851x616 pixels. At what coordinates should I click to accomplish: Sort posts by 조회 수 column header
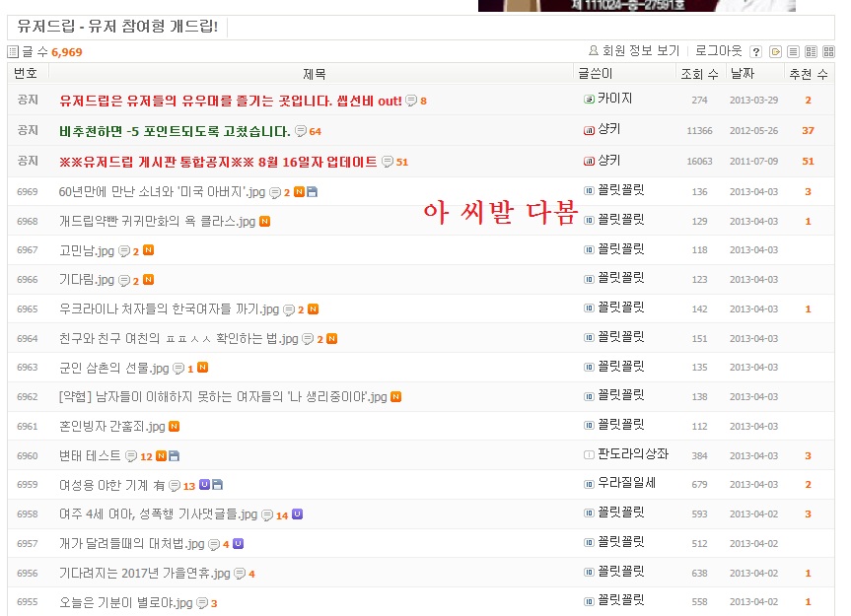point(698,74)
